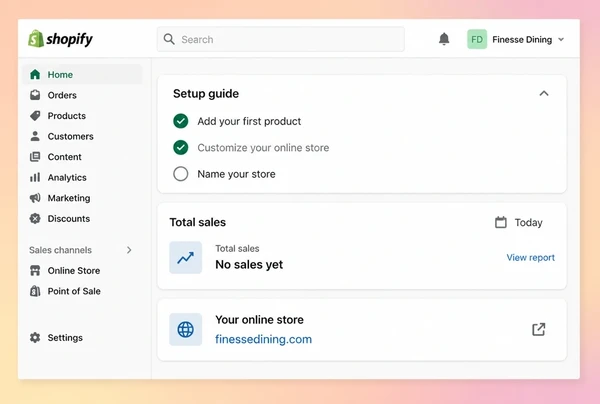Click the Content icon in sidebar
Viewport: 600px width, 404px height.
click(35, 157)
